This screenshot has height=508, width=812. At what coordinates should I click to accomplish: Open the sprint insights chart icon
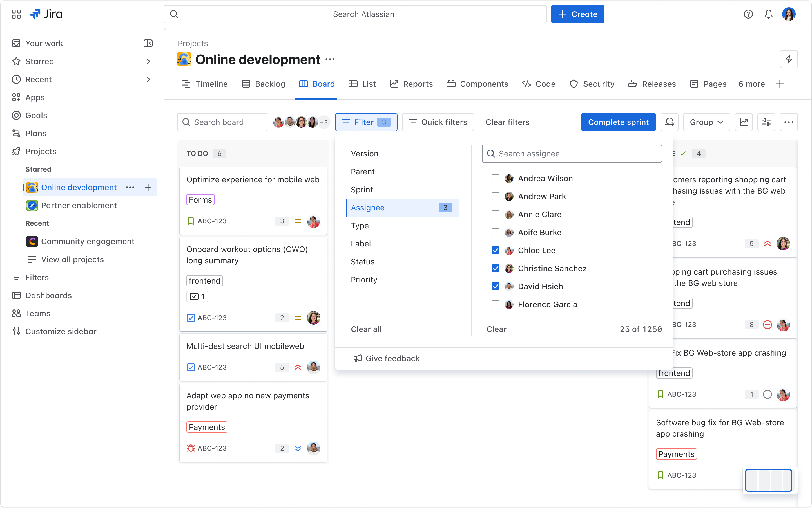point(744,122)
